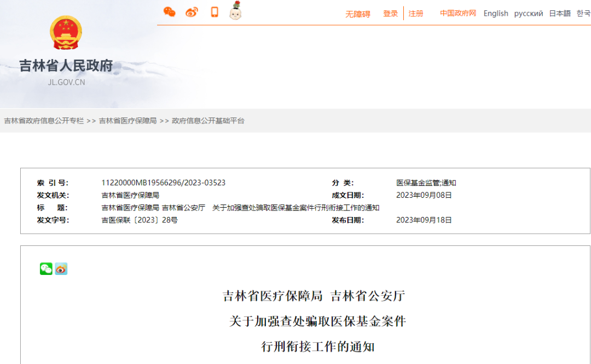Viewport: 591px width, 364px height.
Task: Share article via Sina Weibo icon
Action: (61, 269)
